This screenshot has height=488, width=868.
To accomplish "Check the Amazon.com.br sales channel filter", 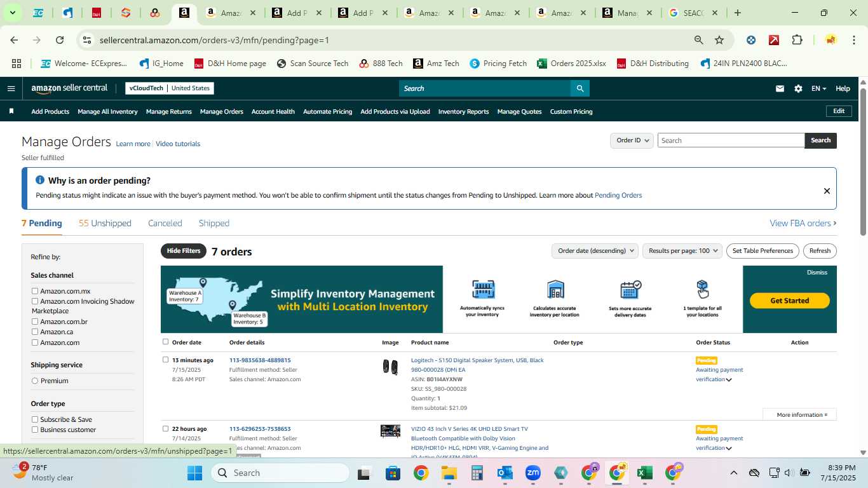I will pyautogui.click(x=35, y=322).
